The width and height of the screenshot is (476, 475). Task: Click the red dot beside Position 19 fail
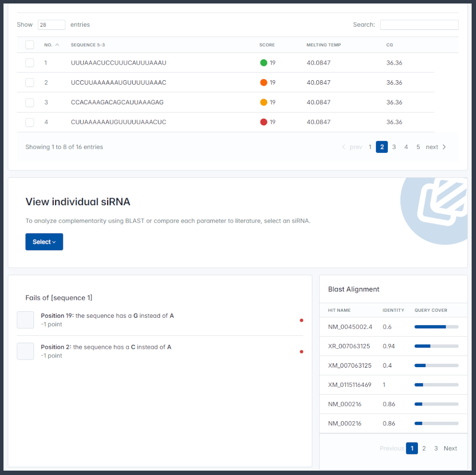(301, 320)
